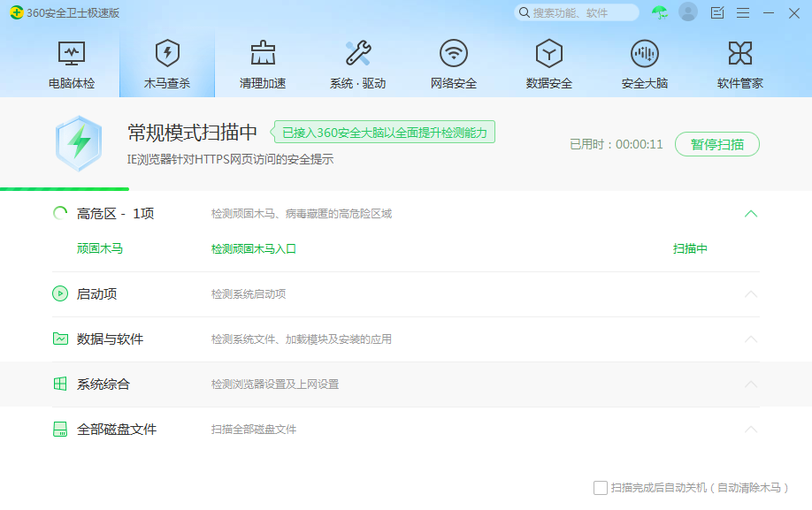The image size is (812, 510).
Task: Open the 清理加速 broom icon
Action: click(x=263, y=53)
